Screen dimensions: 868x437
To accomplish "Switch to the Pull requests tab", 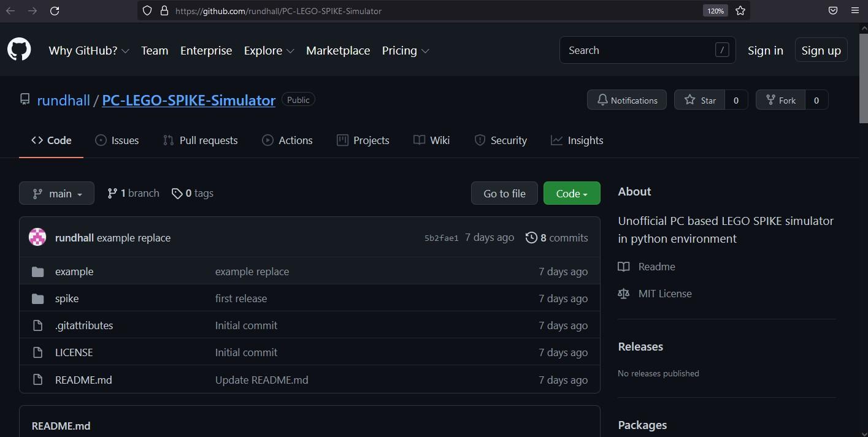I will point(200,140).
